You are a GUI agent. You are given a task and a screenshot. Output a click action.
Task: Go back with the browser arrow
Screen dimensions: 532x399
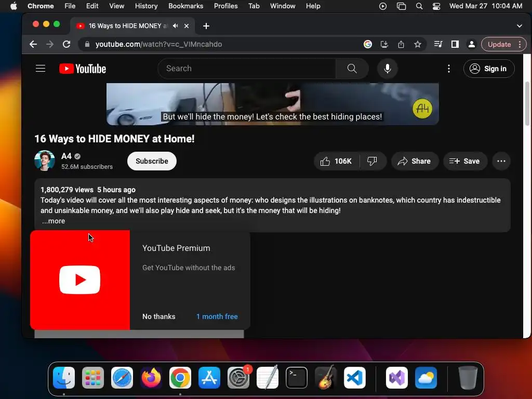[33, 44]
